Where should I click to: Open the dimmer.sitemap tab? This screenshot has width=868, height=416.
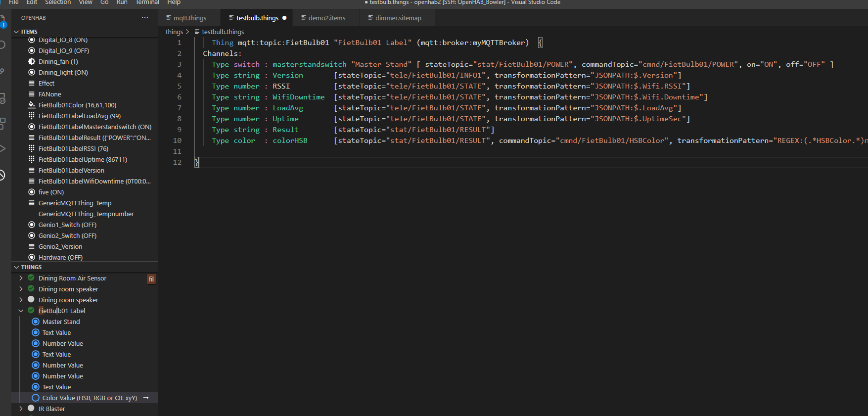(x=398, y=18)
